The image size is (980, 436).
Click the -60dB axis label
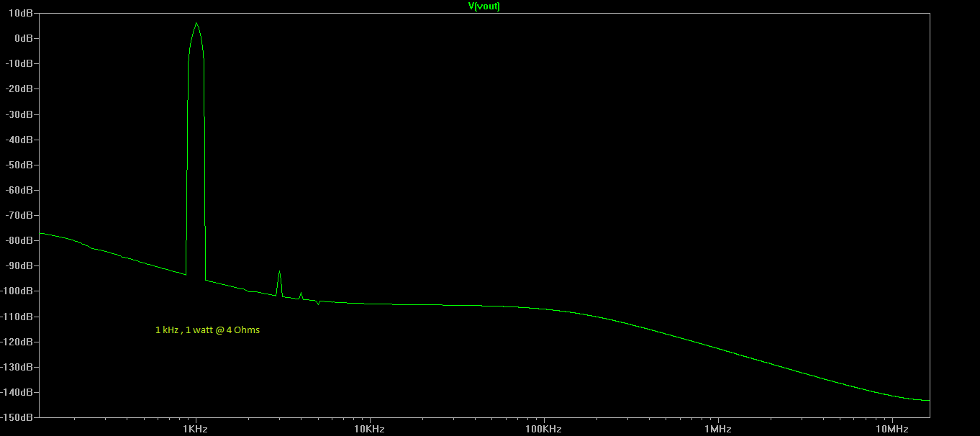21,190
